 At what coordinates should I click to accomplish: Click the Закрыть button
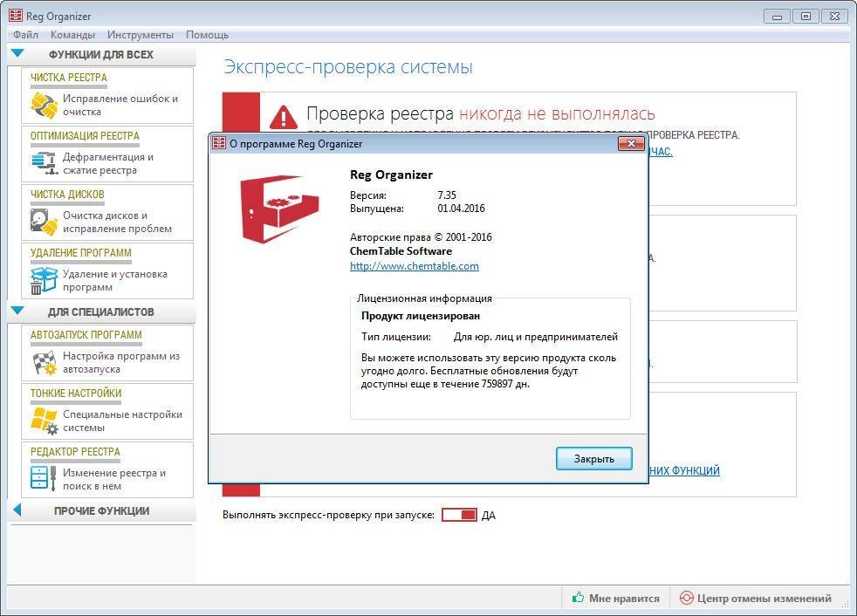594,459
